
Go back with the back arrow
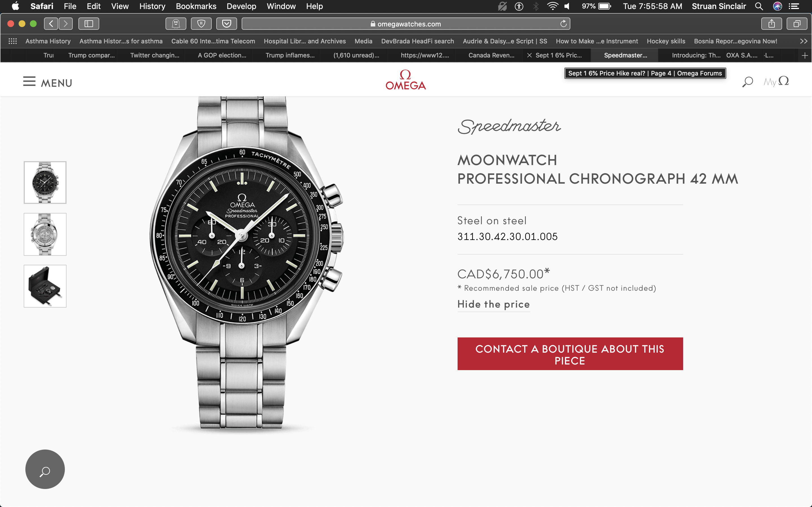click(51, 24)
